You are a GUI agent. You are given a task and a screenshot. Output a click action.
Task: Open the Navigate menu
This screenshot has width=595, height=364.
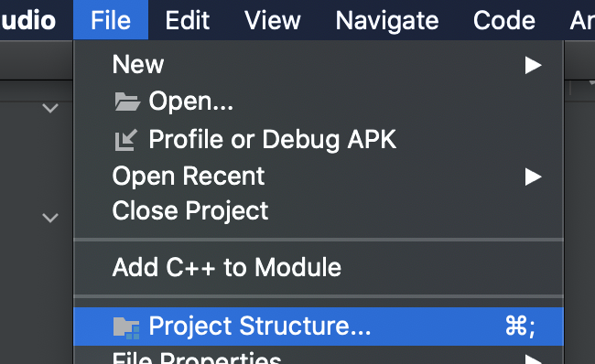pos(387,20)
